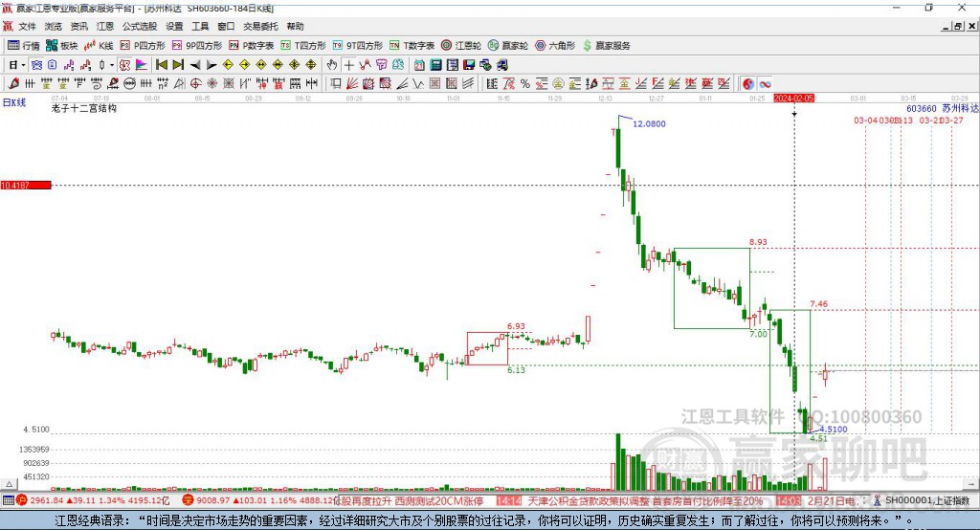Image resolution: width=980 pixels, height=530 pixels.
Task: Open the 日 period dropdown arrow
Action: tap(23, 65)
